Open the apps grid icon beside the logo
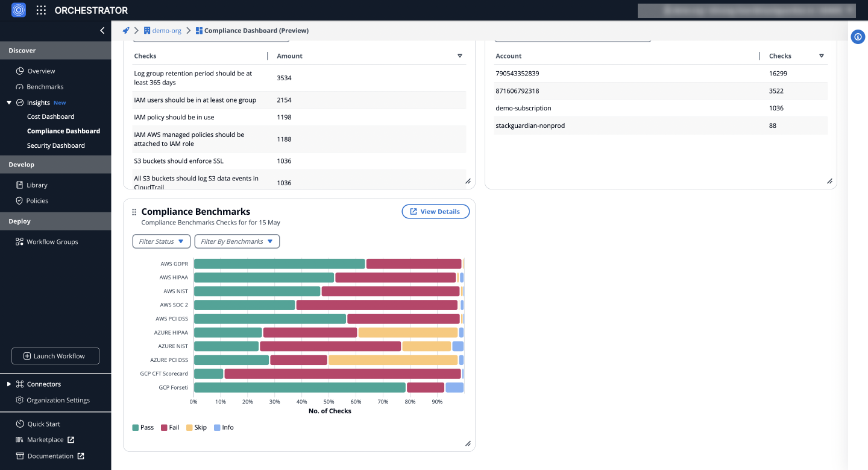868x470 pixels. pos(40,10)
